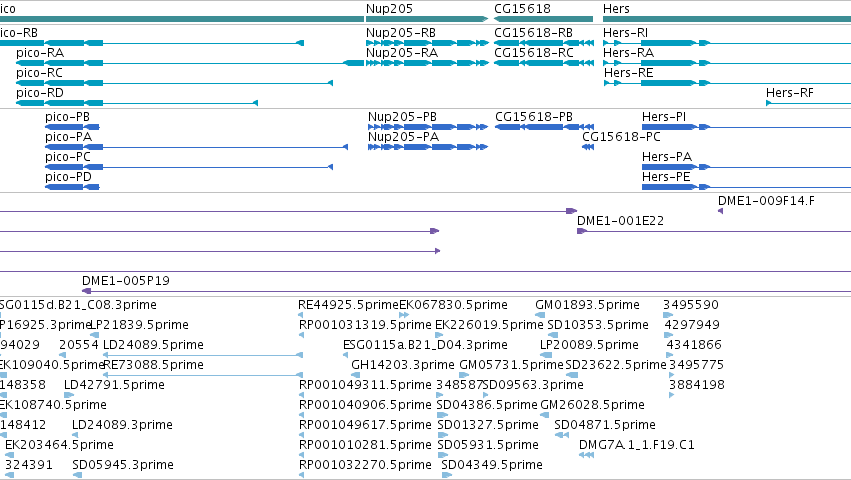Viewport: 851px width, 480px height.
Task: Open EST RP001040906.5prime
Action: [x=365, y=405]
